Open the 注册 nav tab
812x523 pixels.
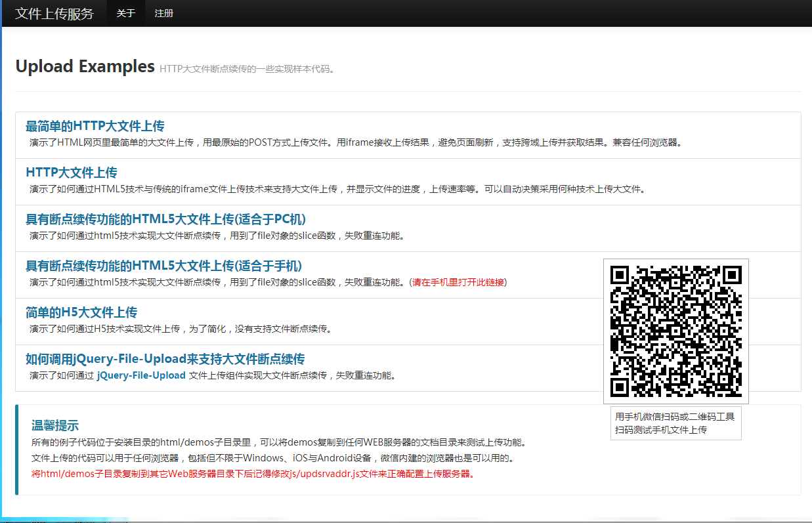pyautogui.click(x=164, y=13)
